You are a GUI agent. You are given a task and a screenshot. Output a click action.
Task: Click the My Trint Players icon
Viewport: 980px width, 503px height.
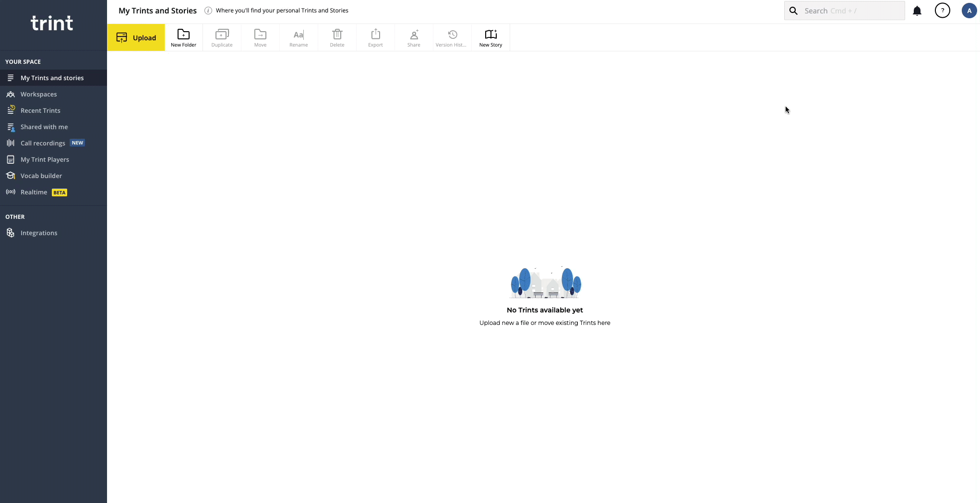[11, 159]
